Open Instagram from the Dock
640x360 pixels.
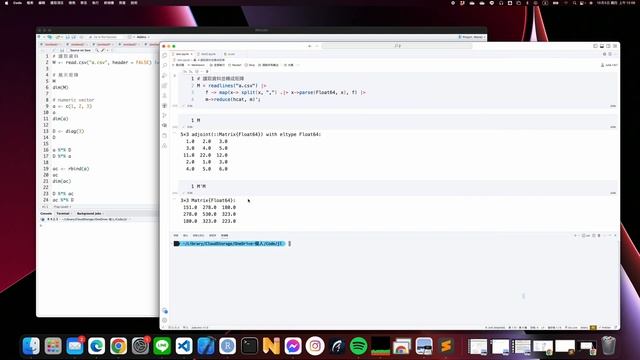(x=315, y=346)
